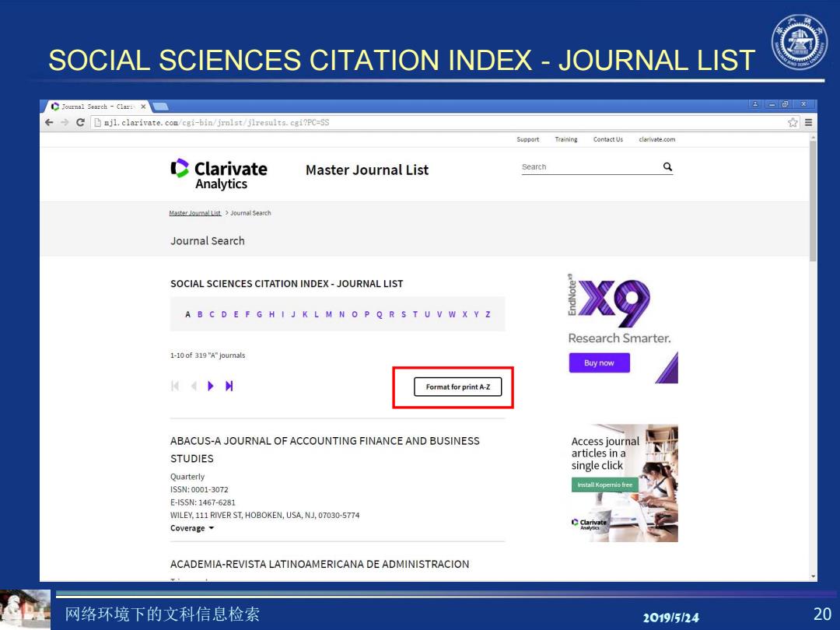
Task: Show journals starting with letter K
Action: click(x=305, y=314)
